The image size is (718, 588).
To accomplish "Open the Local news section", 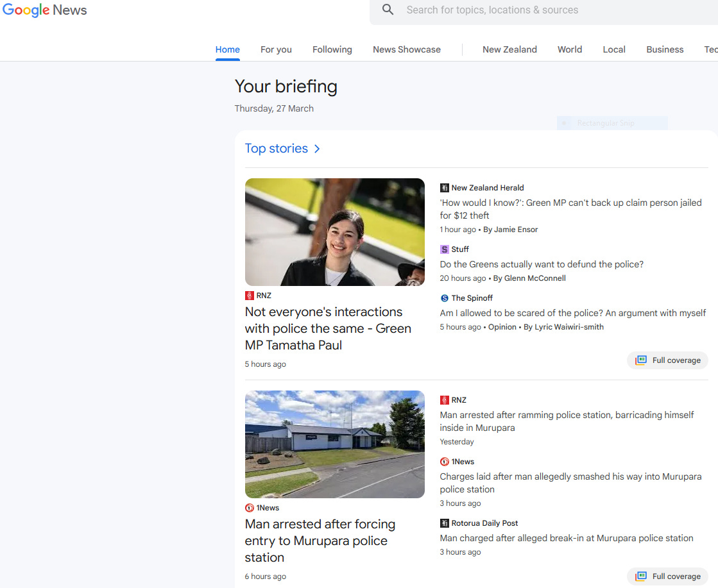I will point(614,49).
